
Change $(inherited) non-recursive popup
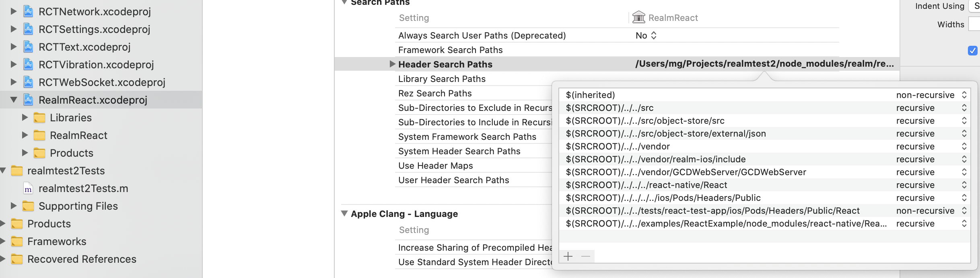[931, 95]
